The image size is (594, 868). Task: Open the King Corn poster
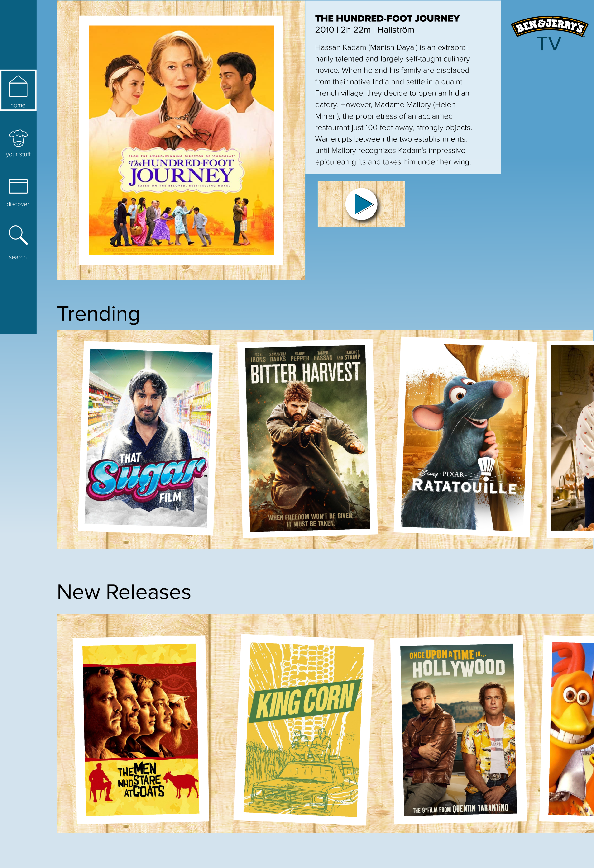coord(304,729)
